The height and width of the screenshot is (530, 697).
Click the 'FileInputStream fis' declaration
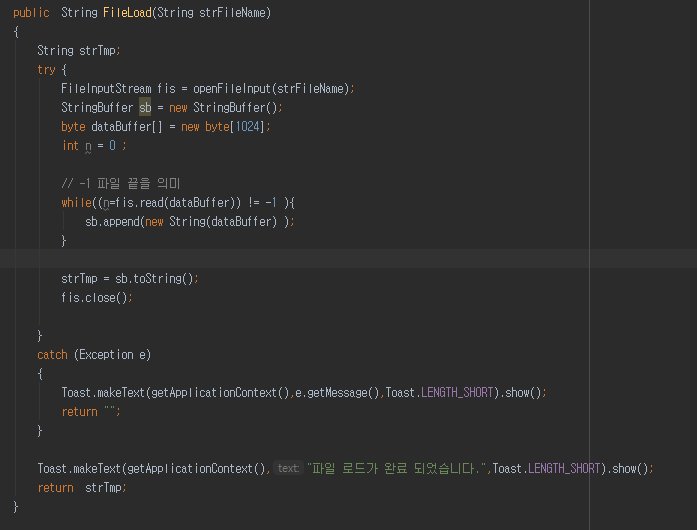(118, 88)
